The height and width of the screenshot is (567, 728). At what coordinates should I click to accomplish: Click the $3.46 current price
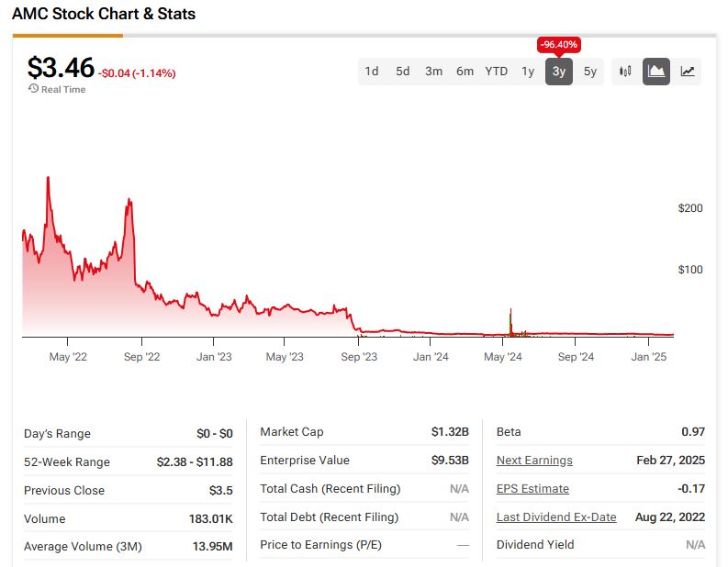pos(61,68)
